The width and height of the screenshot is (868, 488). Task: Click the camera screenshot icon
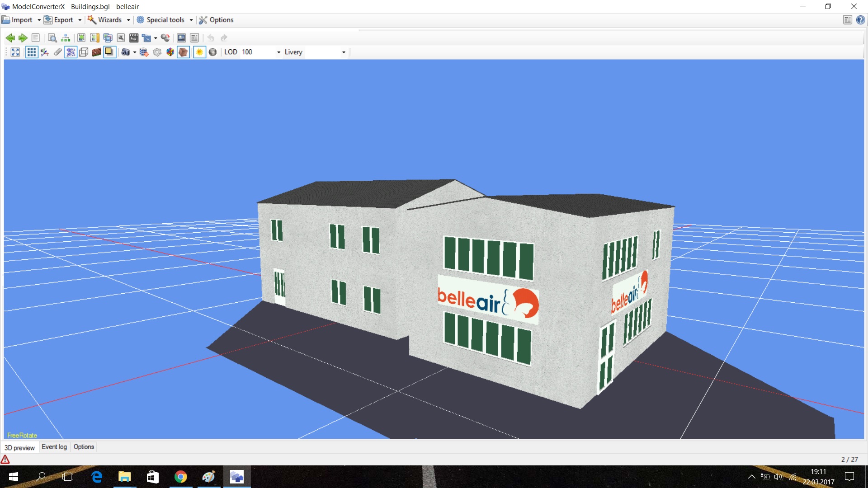click(126, 52)
